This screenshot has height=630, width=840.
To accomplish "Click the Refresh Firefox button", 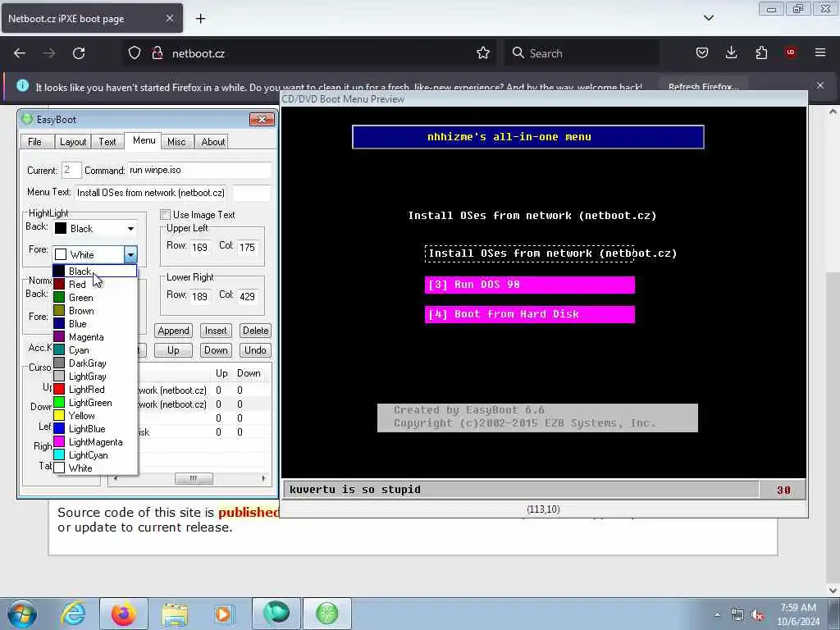I will pyautogui.click(x=703, y=87).
